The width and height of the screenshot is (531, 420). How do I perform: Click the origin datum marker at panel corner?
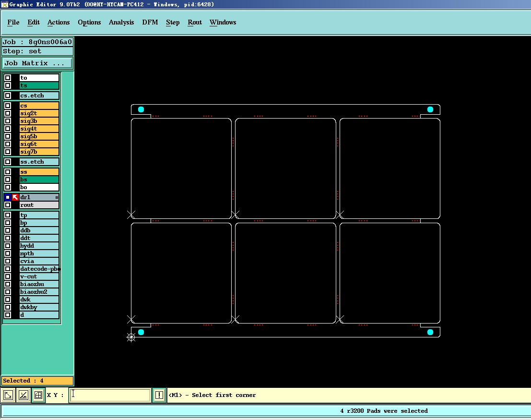(131, 337)
